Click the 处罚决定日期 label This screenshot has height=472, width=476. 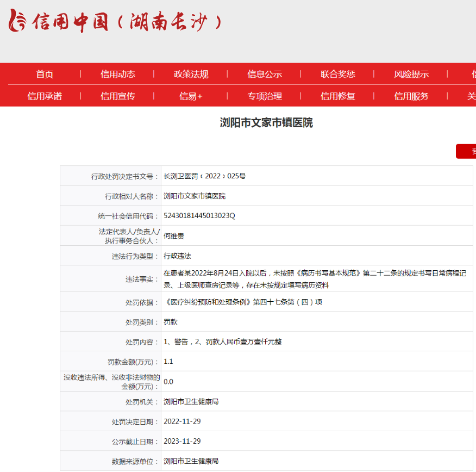(x=135, y=422)
